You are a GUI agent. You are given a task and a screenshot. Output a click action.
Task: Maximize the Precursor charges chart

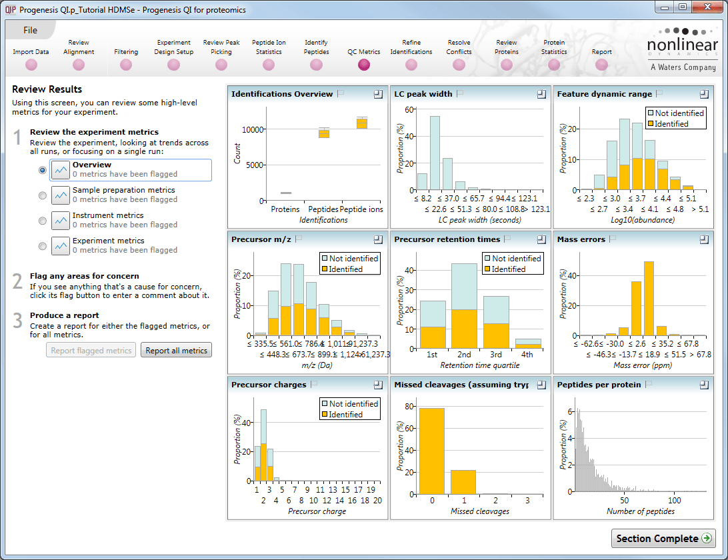(379, 385)
